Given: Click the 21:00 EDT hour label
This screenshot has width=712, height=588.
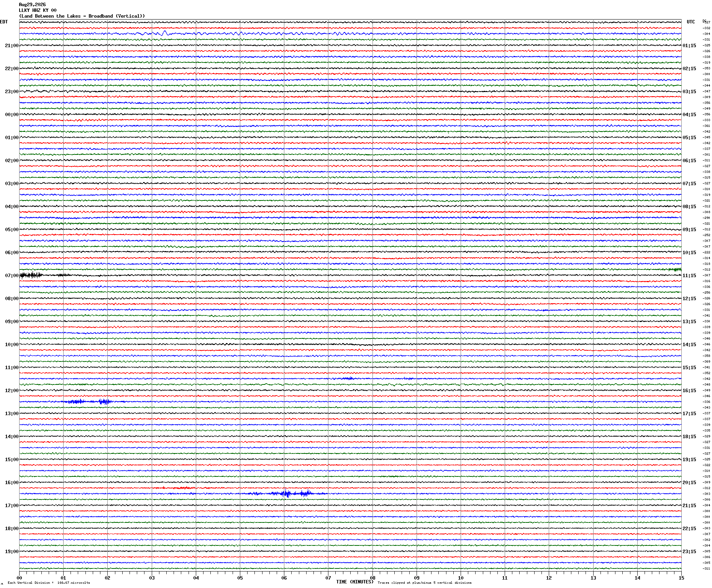Looking at the screenshot, I should click(11, 46).
